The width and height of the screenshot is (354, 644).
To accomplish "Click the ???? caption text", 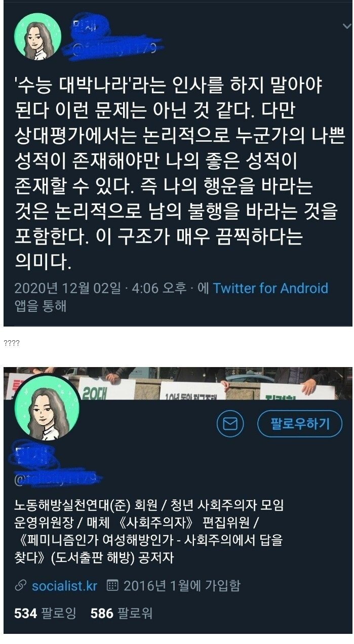I will tap(11, 343).
